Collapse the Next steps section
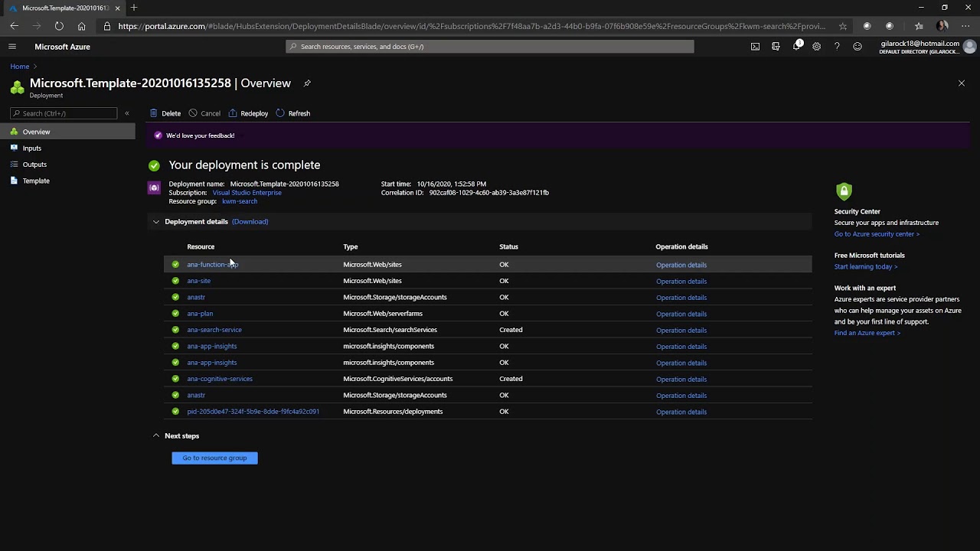 tap(156, 436)
